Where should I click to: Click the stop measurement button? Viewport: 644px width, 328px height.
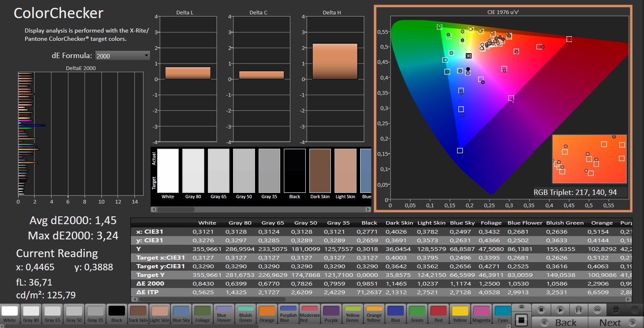point(542,309)
